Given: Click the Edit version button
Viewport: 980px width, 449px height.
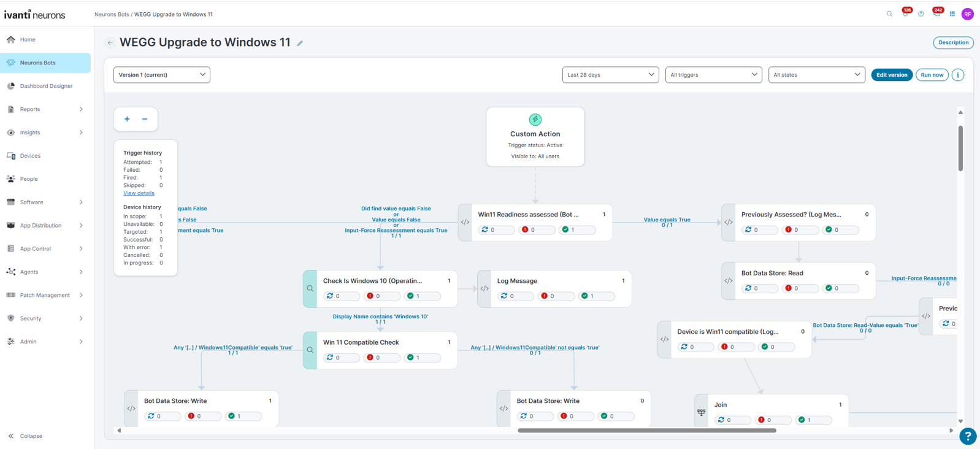Looking at the screenshot, I should coord(891,75).
